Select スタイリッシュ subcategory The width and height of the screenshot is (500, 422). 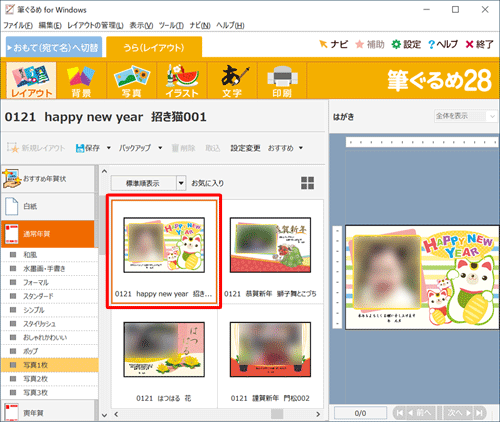50,324
